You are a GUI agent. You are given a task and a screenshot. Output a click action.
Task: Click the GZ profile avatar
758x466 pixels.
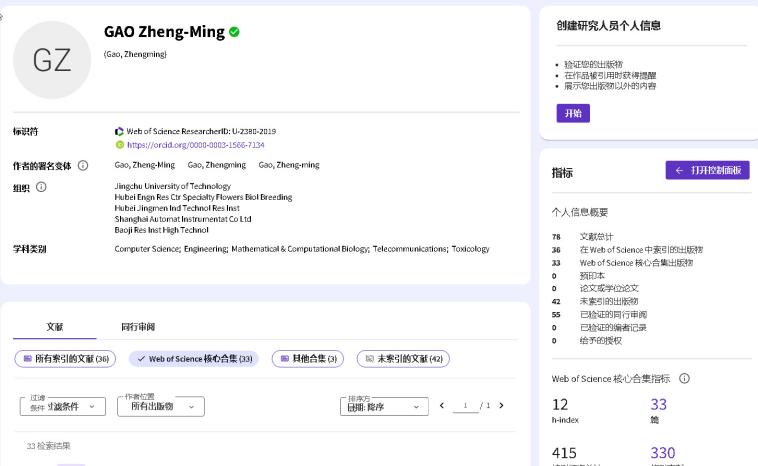52,60
